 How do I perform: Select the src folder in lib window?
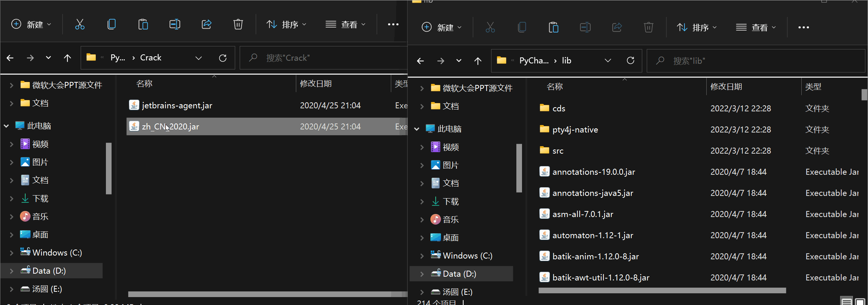[552, 151]
